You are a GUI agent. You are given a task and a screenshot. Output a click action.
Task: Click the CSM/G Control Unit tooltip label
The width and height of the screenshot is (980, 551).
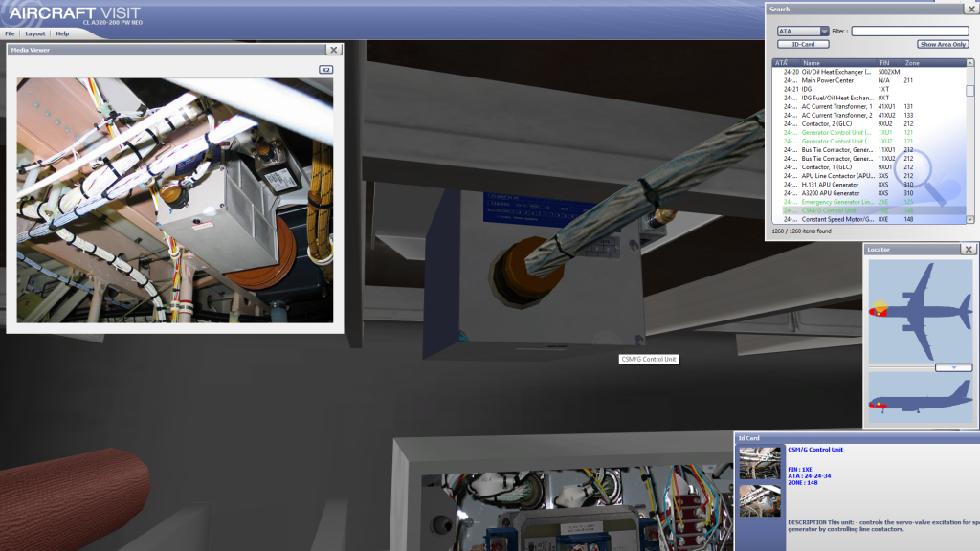pos(649,360)
